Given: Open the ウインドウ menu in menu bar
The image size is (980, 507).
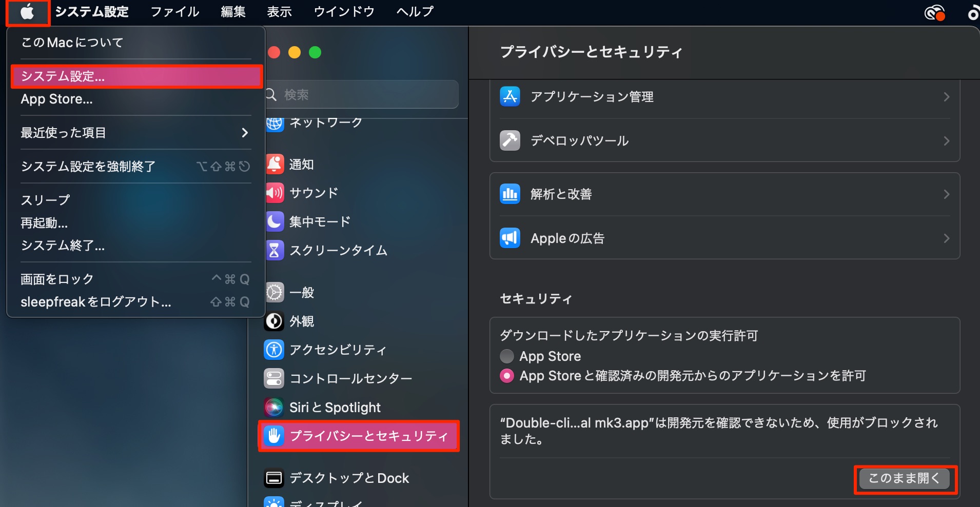Looking at the screenshot, I should pyautogui.click(x=344, y=12).
